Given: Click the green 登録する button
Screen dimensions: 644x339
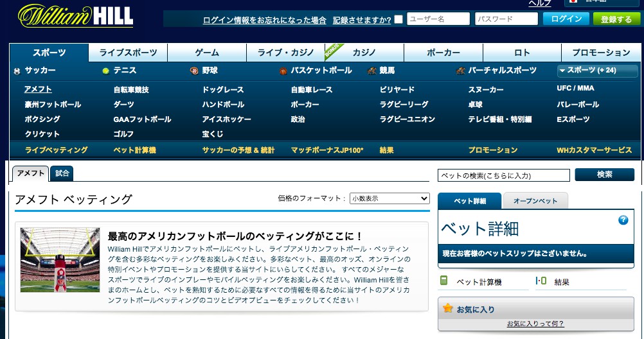Looking at the screenshot, I should [616, 19].
